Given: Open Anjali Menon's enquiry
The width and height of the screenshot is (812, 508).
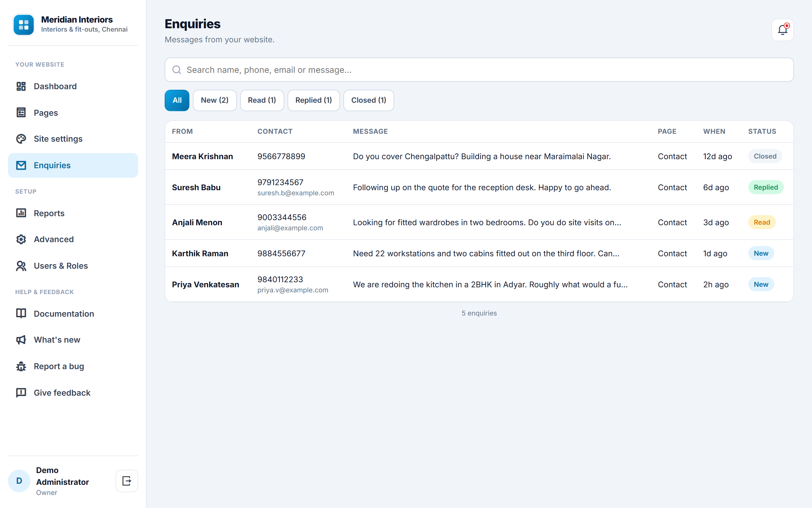Looking at the screenshot, I should pyautogui.click(x=479, y=222).
